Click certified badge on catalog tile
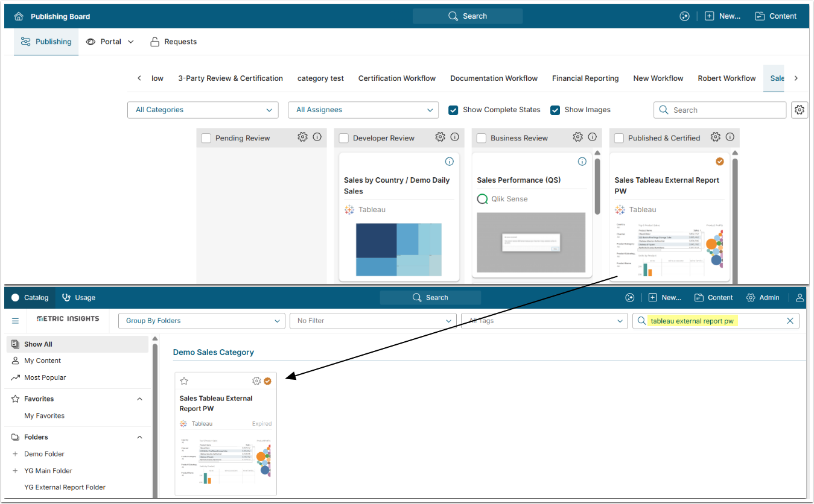Viewport: 814px width, 504px height. (x=267, y=381)
